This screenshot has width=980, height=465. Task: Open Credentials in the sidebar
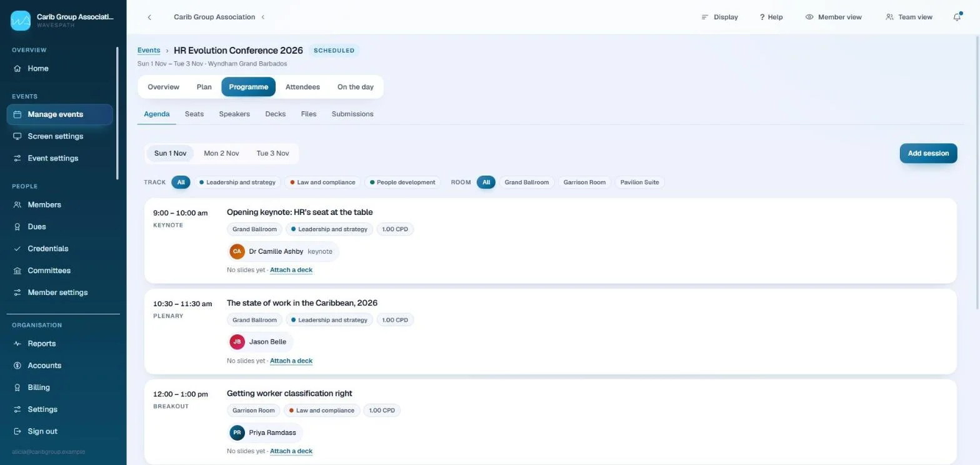(x=59, y=249)
